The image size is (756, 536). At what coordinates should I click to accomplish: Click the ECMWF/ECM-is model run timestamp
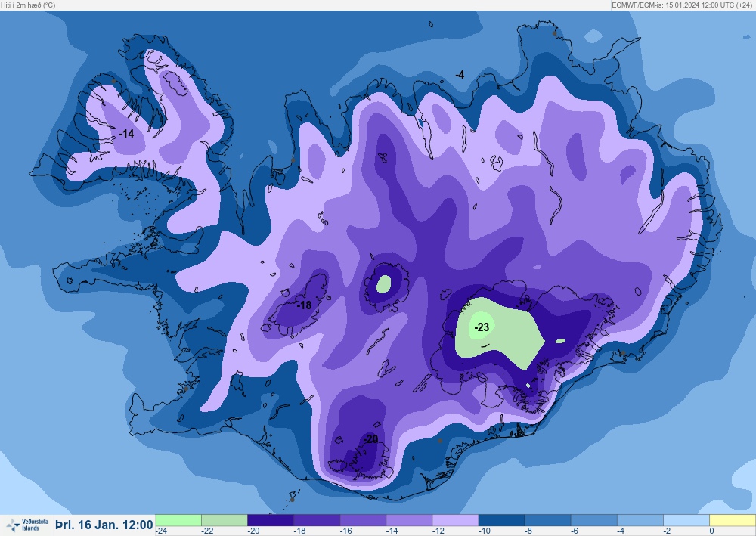tap(682, 5)
